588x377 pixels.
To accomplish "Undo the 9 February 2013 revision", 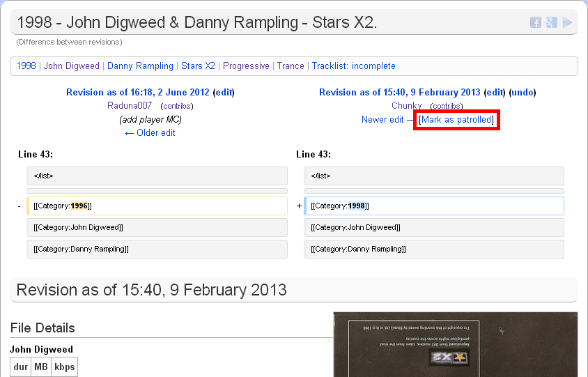I will point(523,92).
